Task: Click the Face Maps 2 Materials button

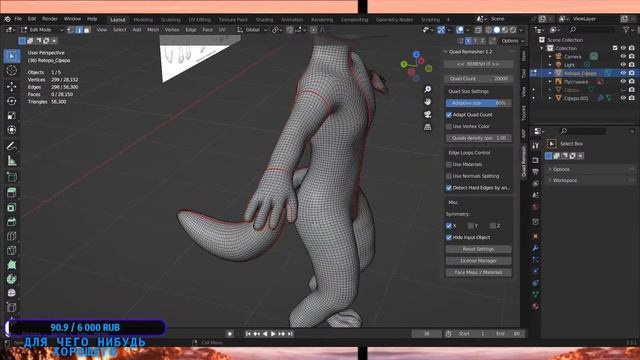Action: pyautogui.click(x=478, y=272)
